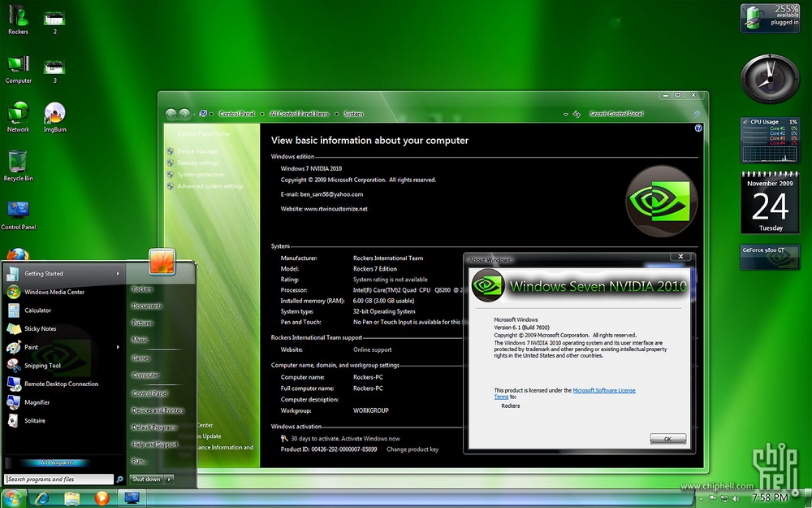Screen dimensions: 812x508
Task: Expand All Programs in the Start menu
Action: tap(57, 462)
